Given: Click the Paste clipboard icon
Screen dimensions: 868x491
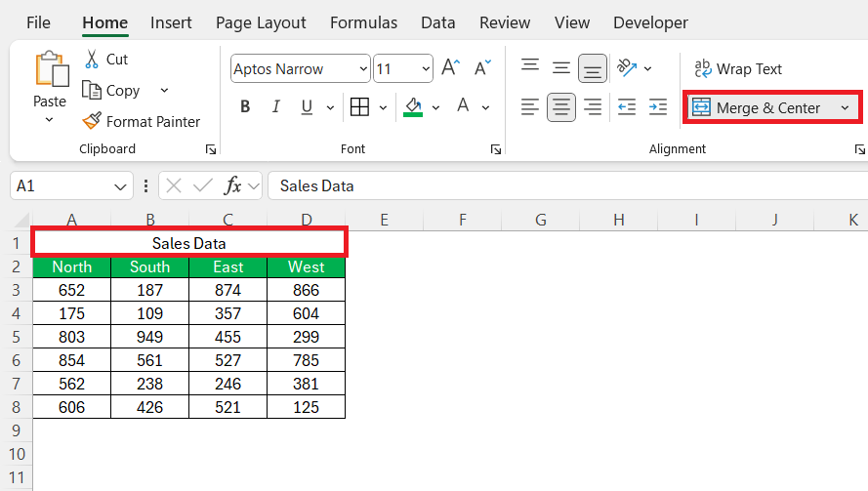Looking at the screenshot, I should [52, 69].
